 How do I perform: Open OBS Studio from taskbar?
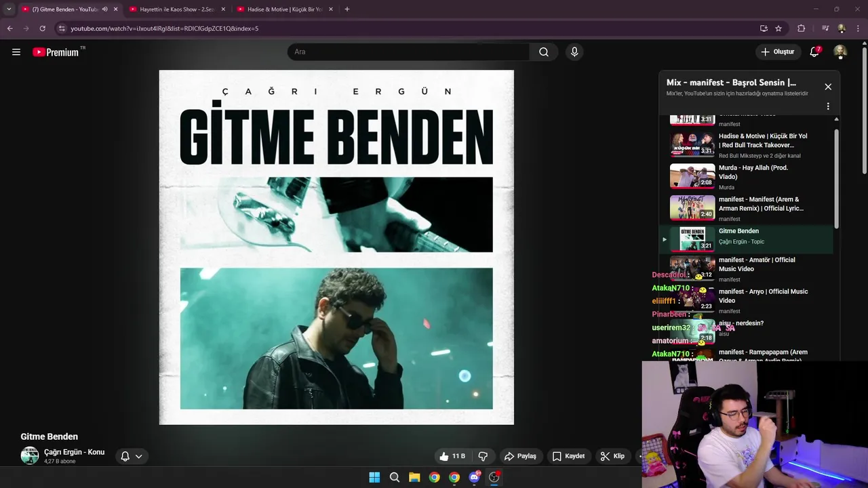[494, 477]
